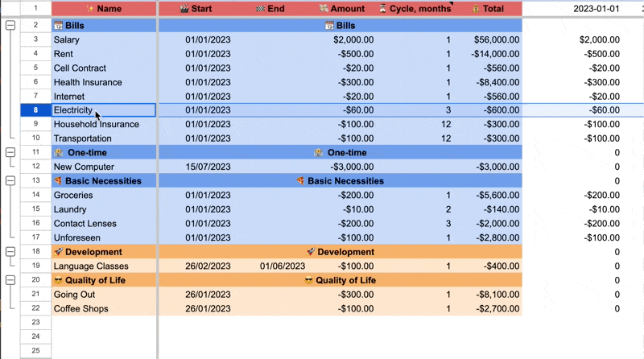Select the Electricity cell
Screen dimensions: 644x359
tap(103, 110)
